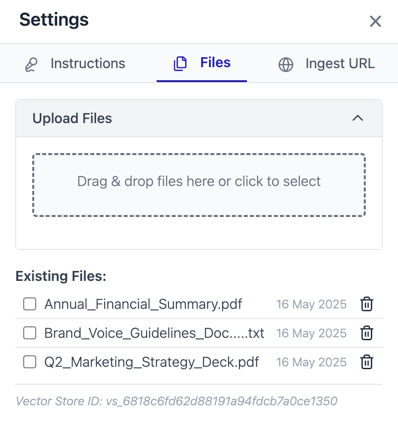Image resolution: width=398 pixels, height=428 pixels.
Task: Click the Vector Store ID text
Action: click(x=177, y=401)
